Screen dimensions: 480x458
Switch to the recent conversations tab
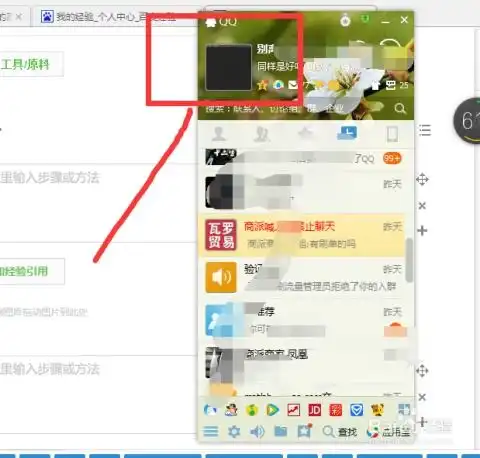[347, 133]
